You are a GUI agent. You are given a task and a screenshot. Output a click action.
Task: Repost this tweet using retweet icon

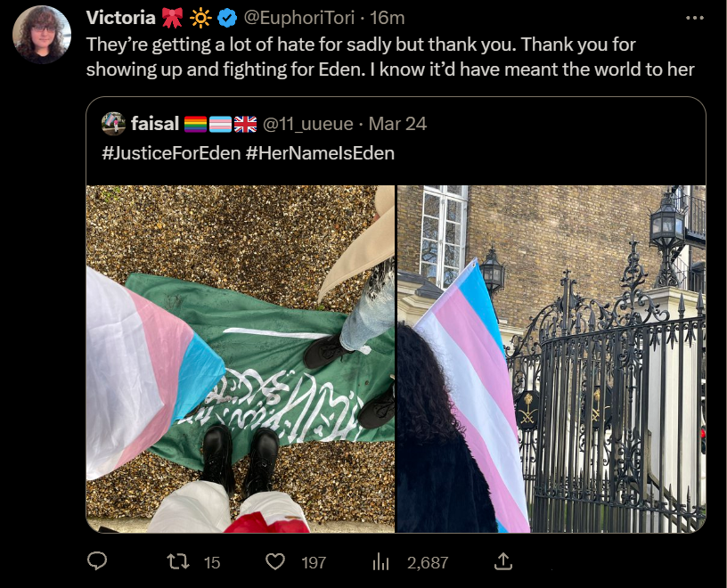(178, 562)
